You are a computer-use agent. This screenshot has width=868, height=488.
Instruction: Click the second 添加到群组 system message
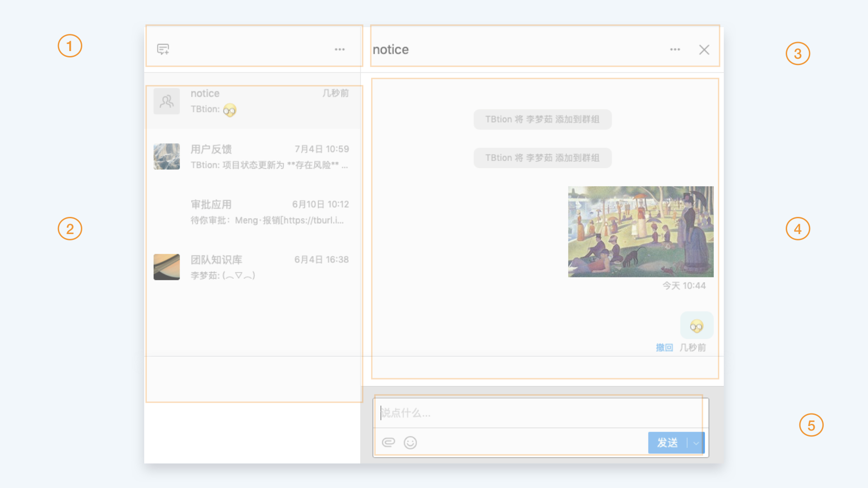542,158
